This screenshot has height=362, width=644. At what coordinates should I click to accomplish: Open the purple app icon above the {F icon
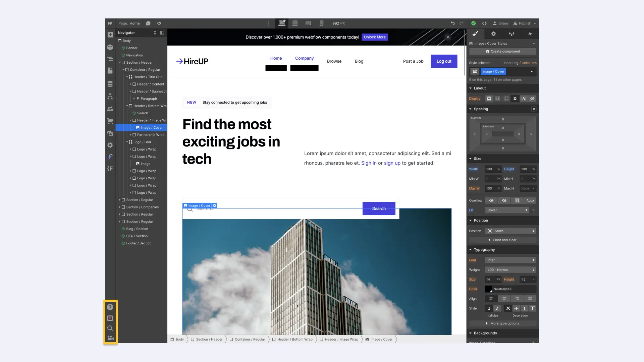click(110, 157)
